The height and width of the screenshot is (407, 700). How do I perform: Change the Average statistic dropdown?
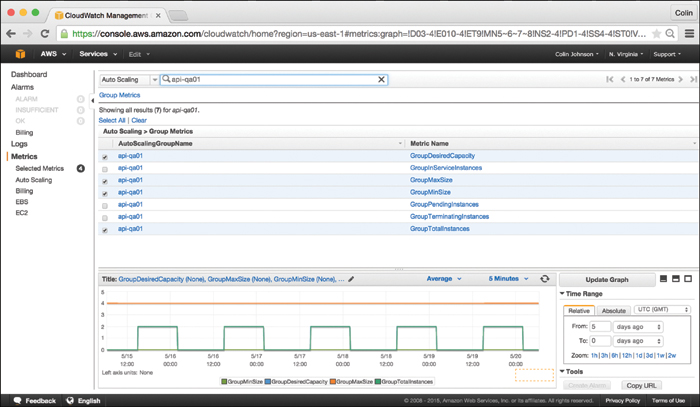tap(444, 278)
